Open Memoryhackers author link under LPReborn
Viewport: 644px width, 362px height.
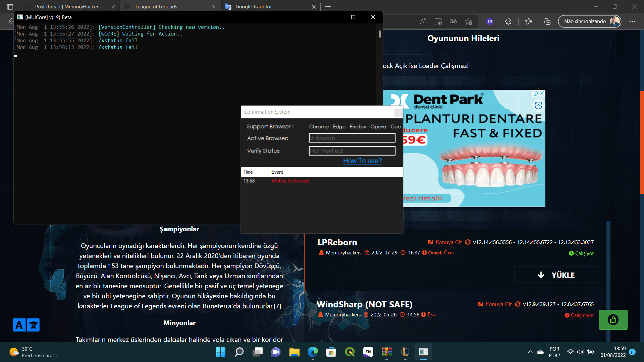(343, 253)
